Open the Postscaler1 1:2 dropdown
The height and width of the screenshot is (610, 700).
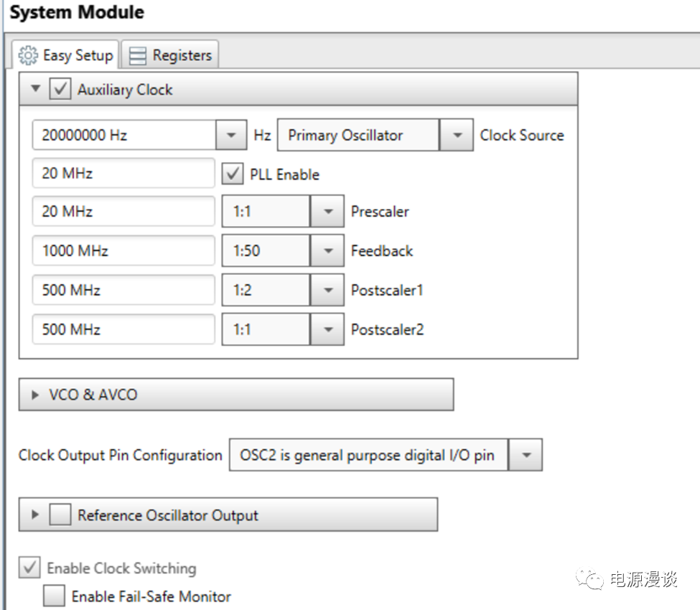(327, 291)
